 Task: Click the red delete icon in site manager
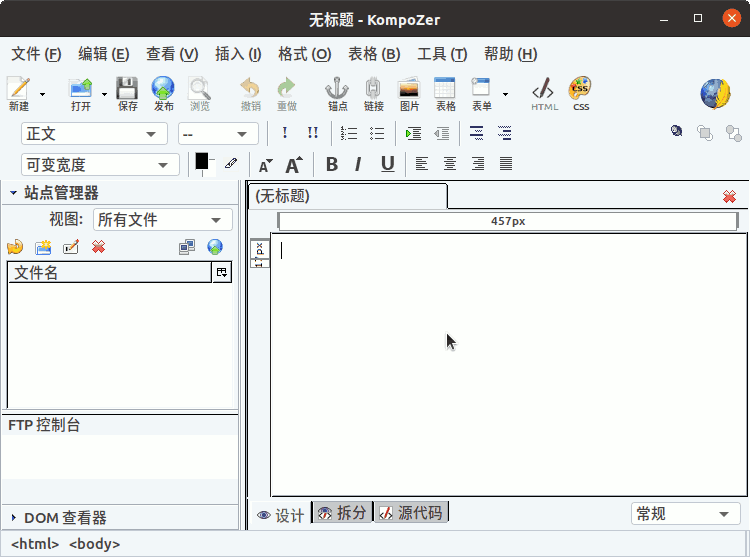(x=99, y=247)
